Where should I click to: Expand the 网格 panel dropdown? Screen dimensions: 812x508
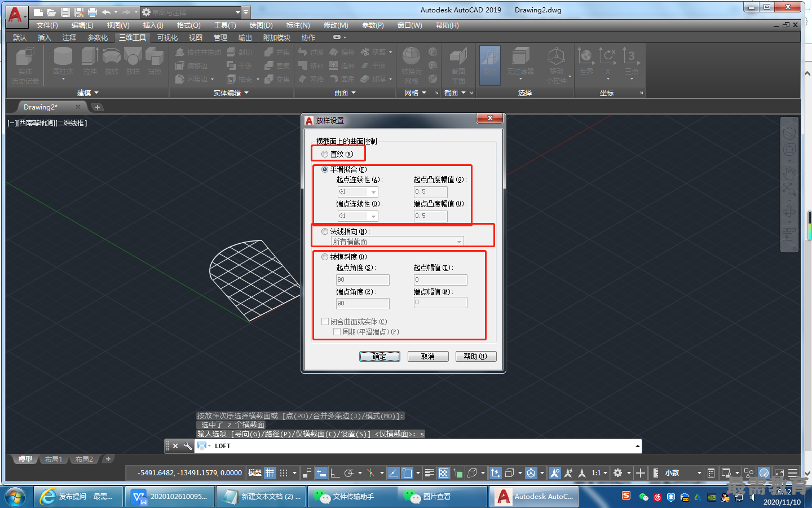[x=416, y=93]
